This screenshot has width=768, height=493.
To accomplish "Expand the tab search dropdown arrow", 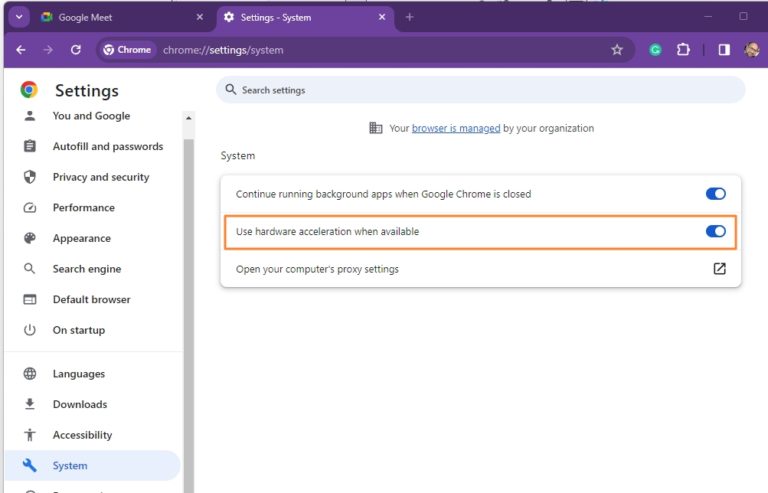I will tap(19, 17).
